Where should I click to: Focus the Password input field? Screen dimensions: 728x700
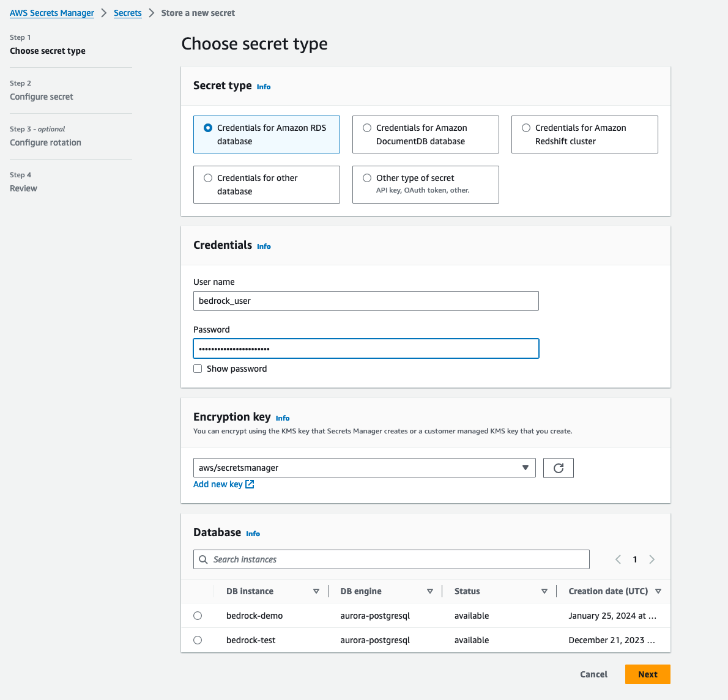coord(366,348)
